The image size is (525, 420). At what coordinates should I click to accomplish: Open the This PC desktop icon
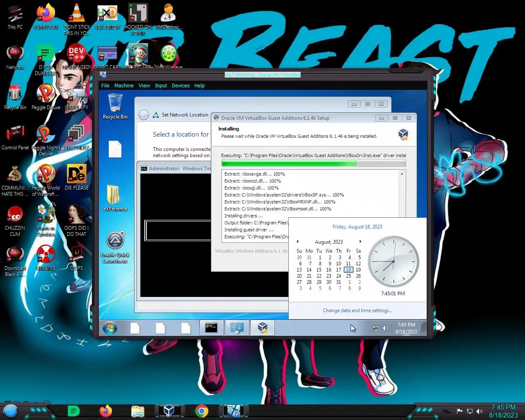[x=15, y=17]
